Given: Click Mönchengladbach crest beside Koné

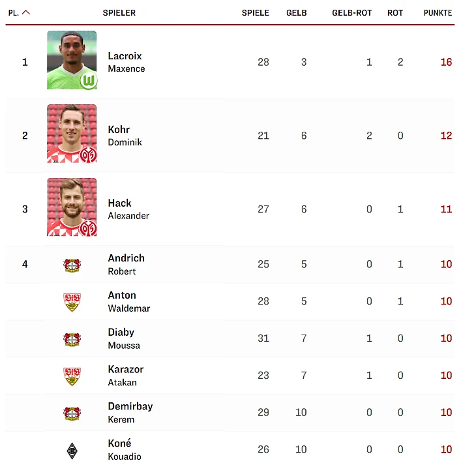Looking at the screenshot, I should pyautogui.click(x=72, y=450).
